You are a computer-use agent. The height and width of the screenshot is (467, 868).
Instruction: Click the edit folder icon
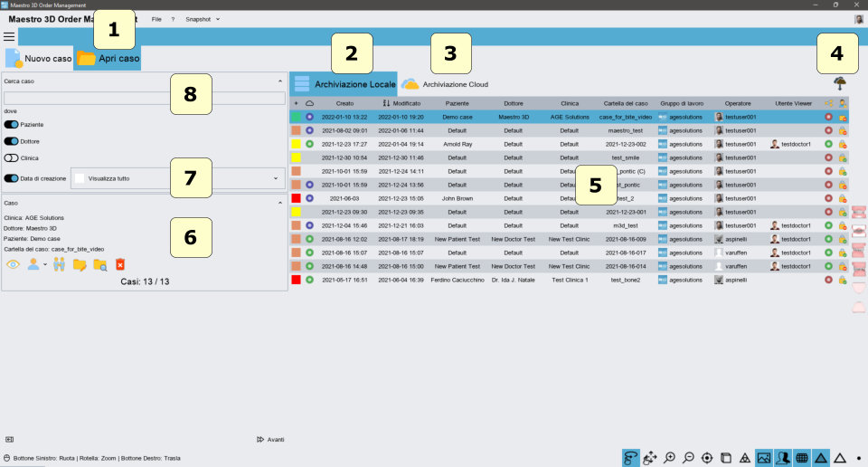tap(80, 265)
